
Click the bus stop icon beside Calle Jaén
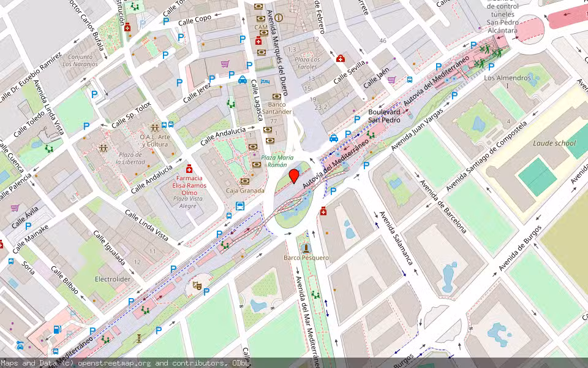pyautogui.click(x=410, y=80)
